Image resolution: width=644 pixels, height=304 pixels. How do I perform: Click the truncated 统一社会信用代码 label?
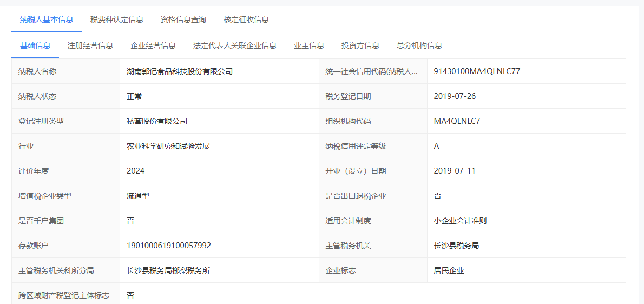pos(371,71)
